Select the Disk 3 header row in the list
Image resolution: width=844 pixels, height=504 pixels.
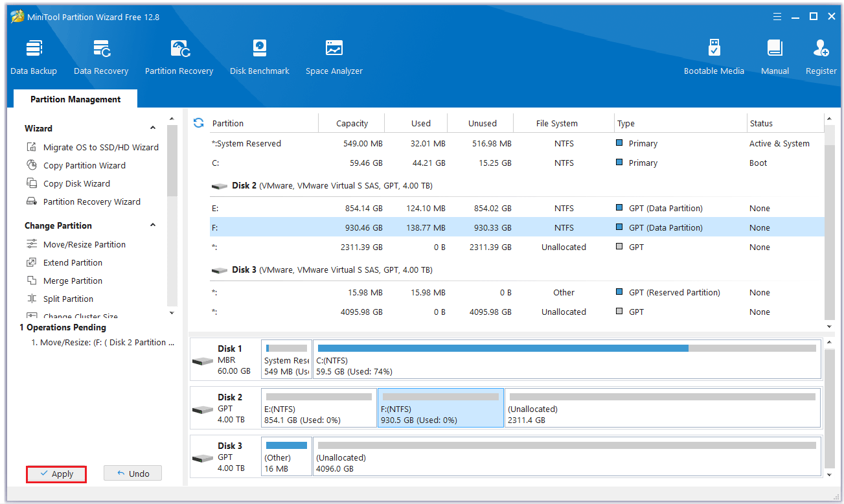click(516, 270)
